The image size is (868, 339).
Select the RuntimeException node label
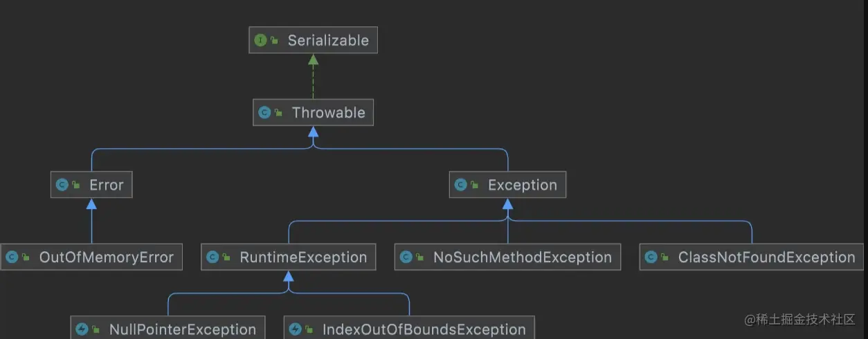[x=303, y=257]
